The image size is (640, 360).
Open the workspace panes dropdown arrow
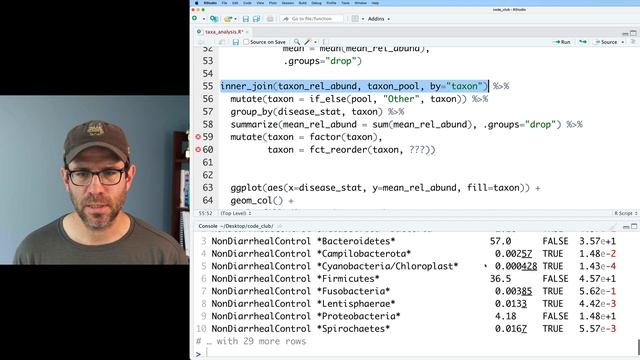click(x=362, y=19)
